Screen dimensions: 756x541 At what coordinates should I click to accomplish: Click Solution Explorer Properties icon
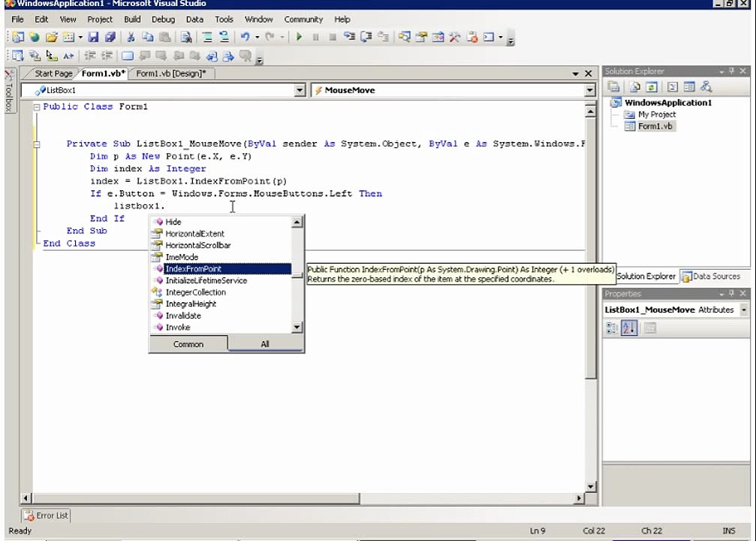pyautogui.click(x=613, y=87)
